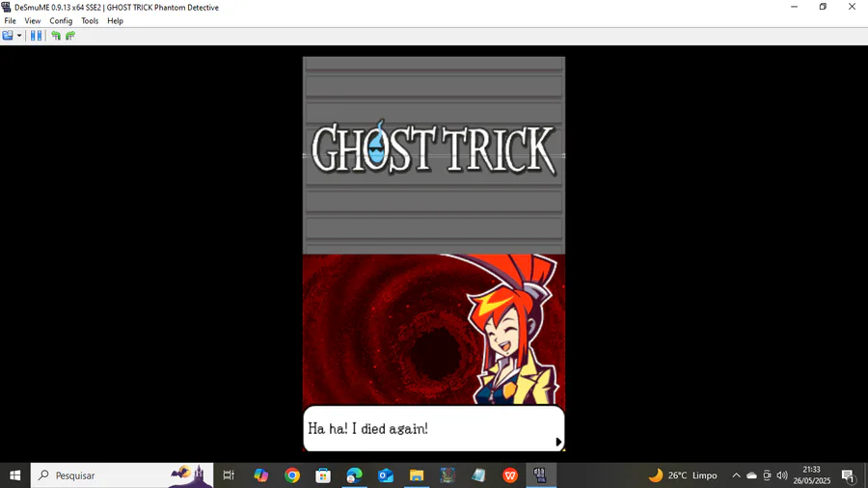Open the Help menu
This screenshot has width=868, height=488.
[115, 20]
